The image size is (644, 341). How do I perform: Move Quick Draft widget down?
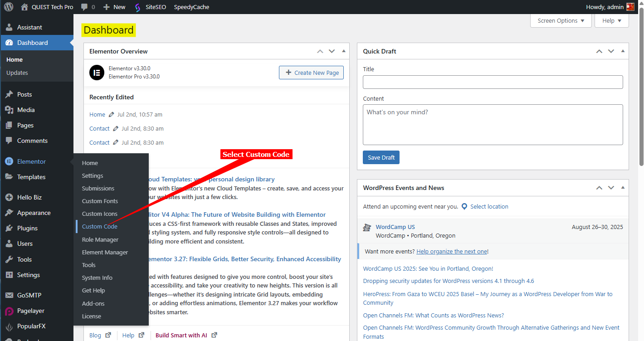pos(611,51)
